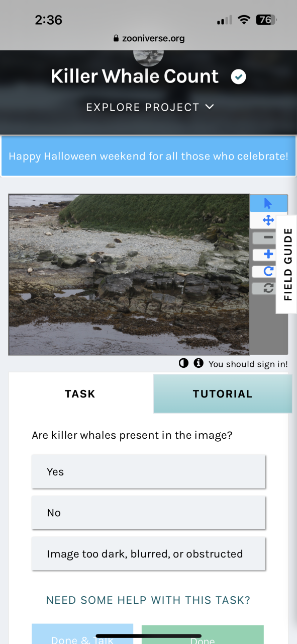Zoom in with the plus button

click(268, 255)
